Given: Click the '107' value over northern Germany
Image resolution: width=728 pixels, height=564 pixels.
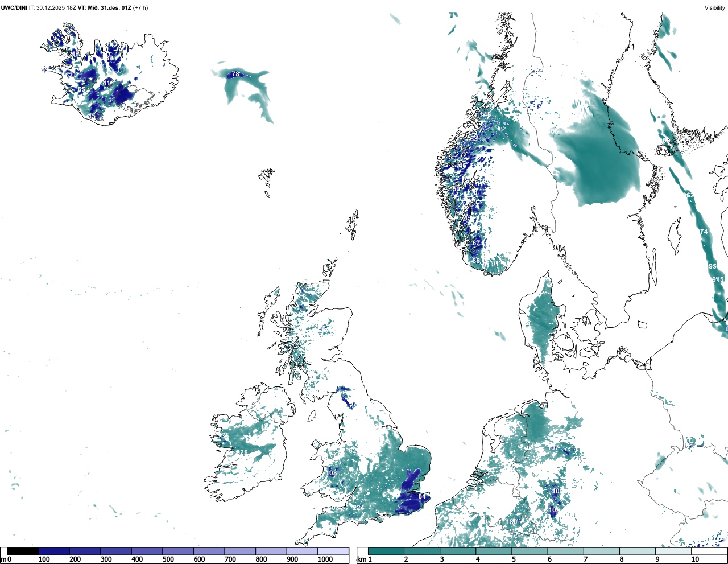Looking at the screenshot, I should point(553,448).
